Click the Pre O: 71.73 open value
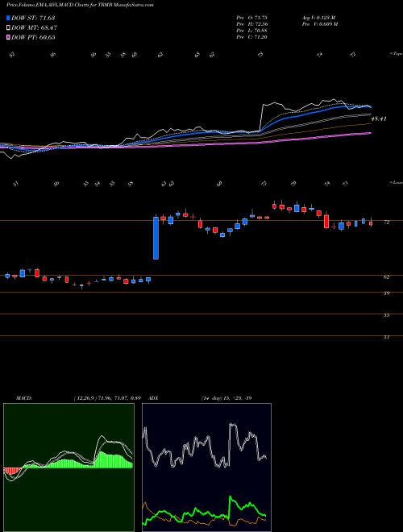This screenshot has height=532, width=403. pyautogui.click(x=252, y=18)
